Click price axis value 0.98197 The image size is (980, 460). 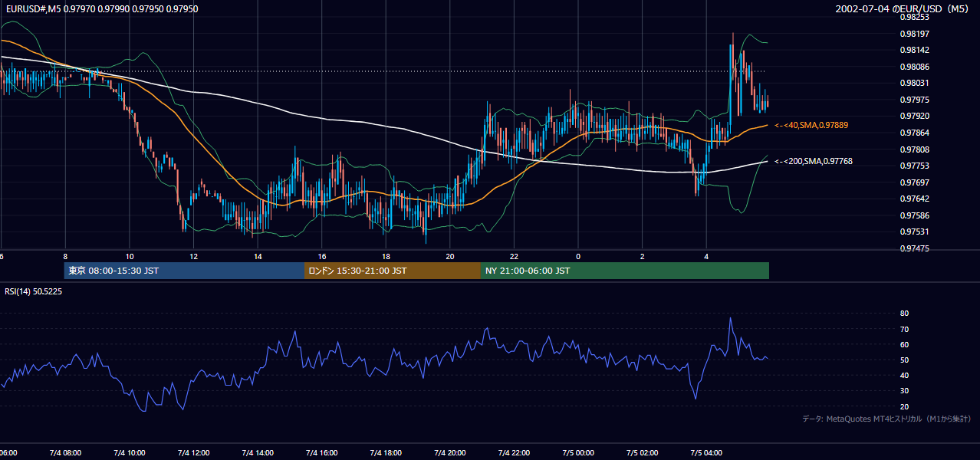click(x=915, y=34)
